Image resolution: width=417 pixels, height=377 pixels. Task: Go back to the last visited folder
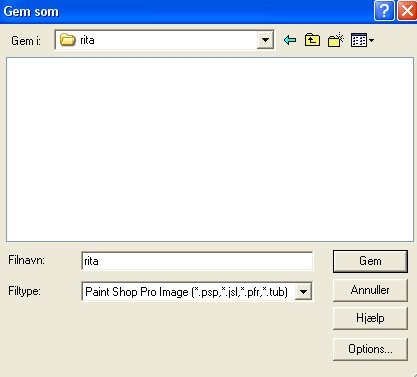[290, 40]
